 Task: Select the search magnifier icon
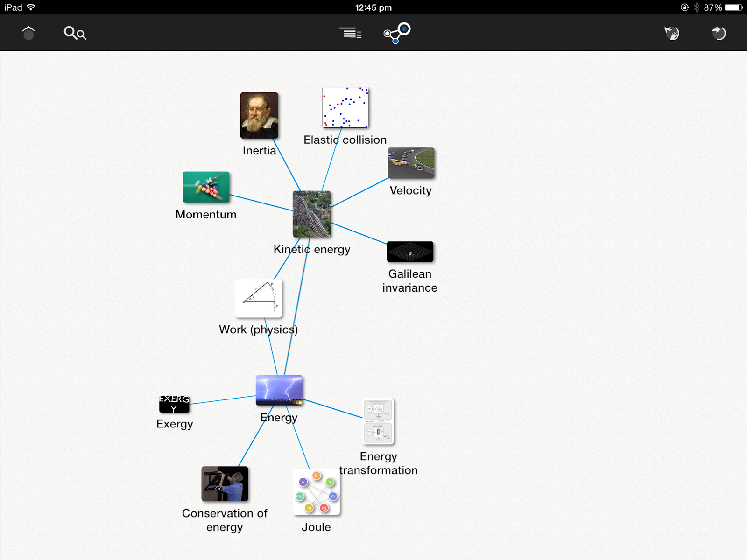pyautogui.click(x=74, y=33)
